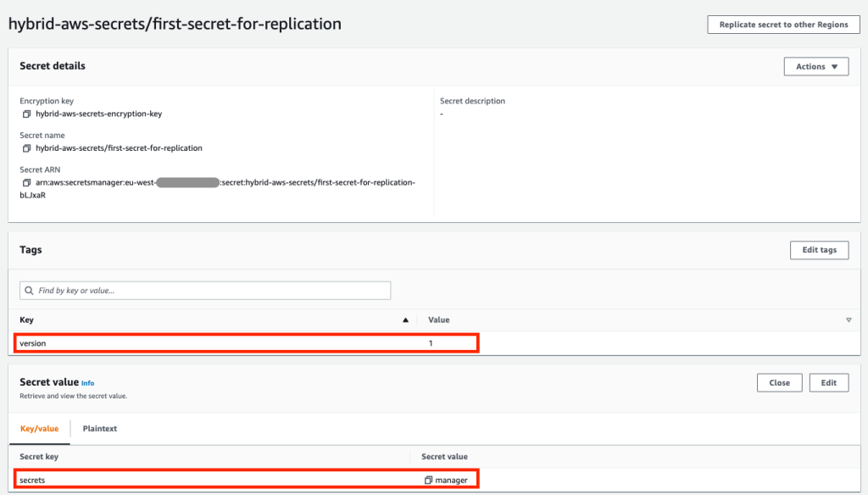868x495 pixels.
Task: Copy the secret name to clipboard
Action: point(25,147)
